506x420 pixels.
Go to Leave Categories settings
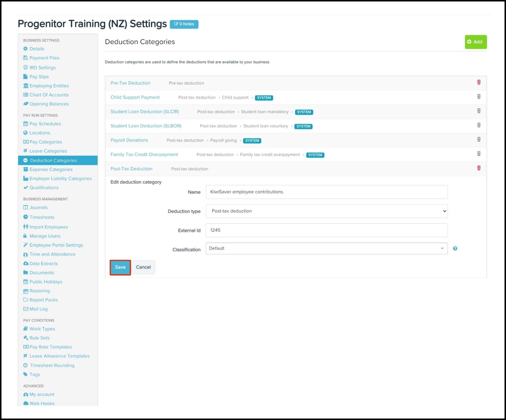coord(48,151)
